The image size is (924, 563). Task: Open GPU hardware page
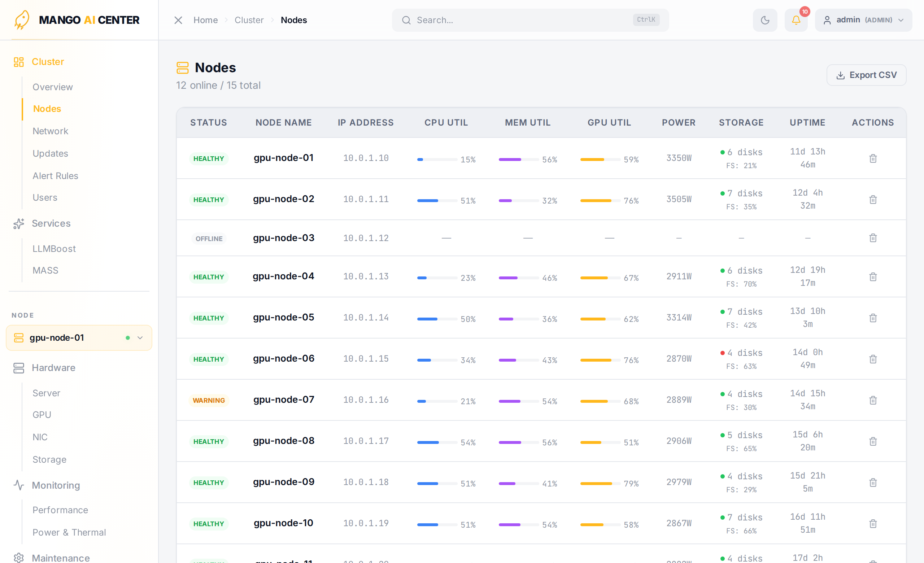(x=42, y=415)
